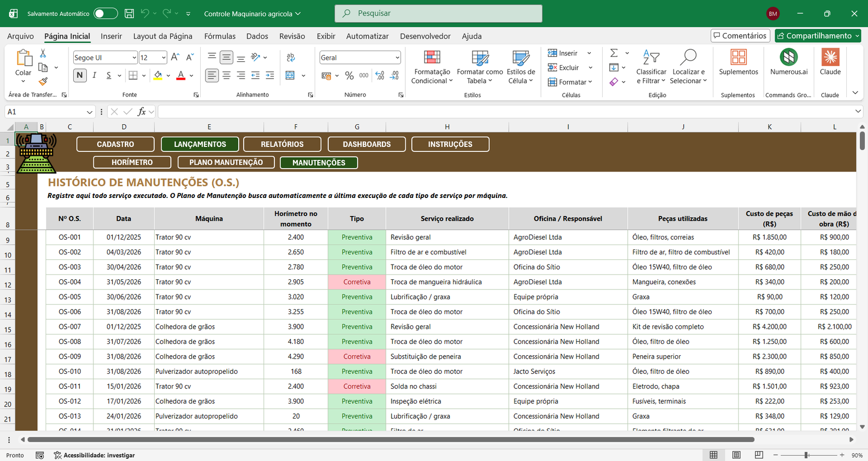Toggle top vertical alignment
This screenshot has width=868, height=461.
212,57
